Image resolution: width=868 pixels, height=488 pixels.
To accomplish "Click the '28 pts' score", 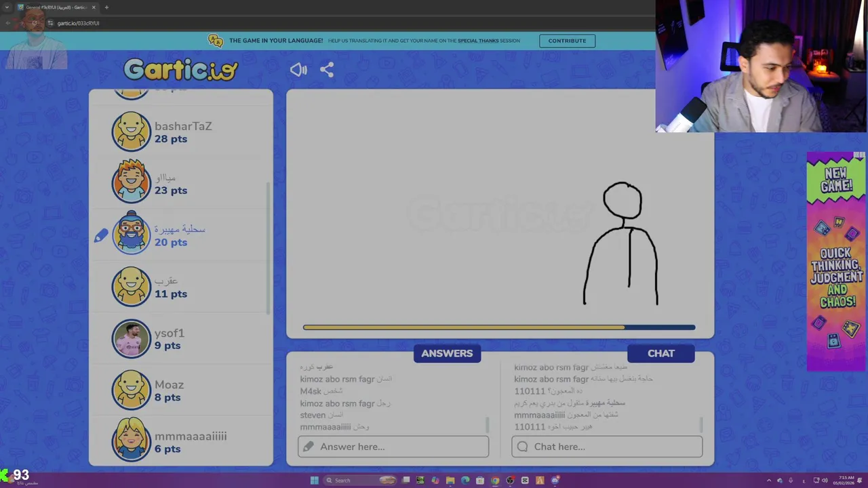I will (x=171, y=139).
